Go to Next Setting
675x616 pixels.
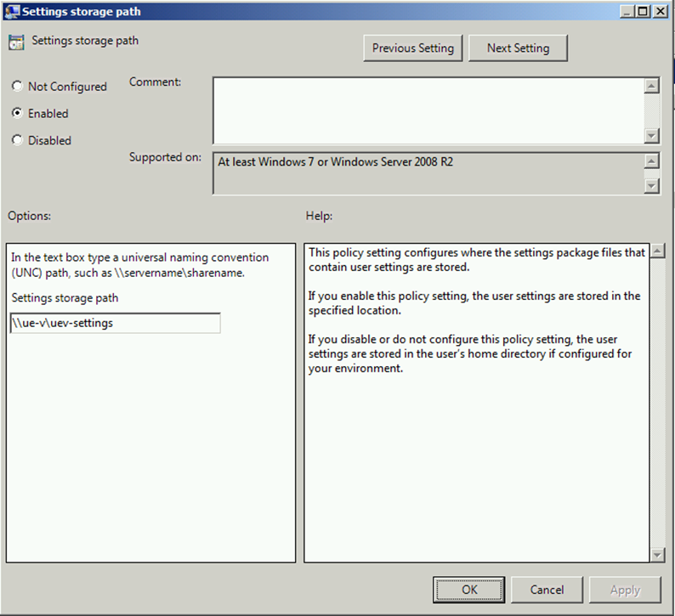[x=518, y=48]
